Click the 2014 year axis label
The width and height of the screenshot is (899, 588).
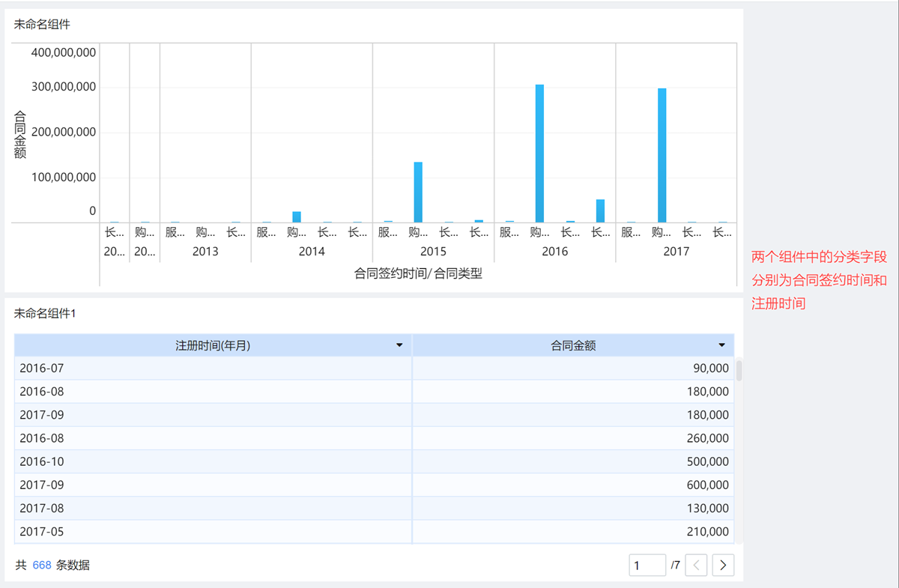[x=312, y=252]
